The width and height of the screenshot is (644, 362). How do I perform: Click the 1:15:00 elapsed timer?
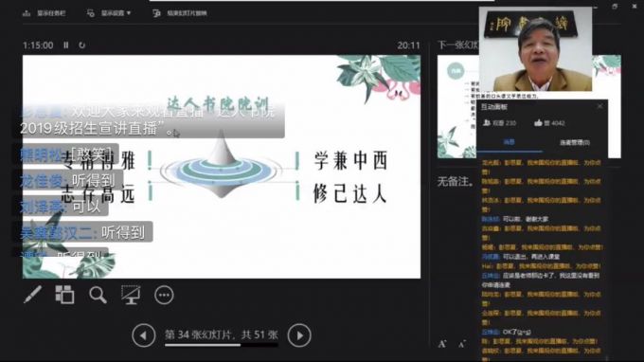click(x=38, y=45)
